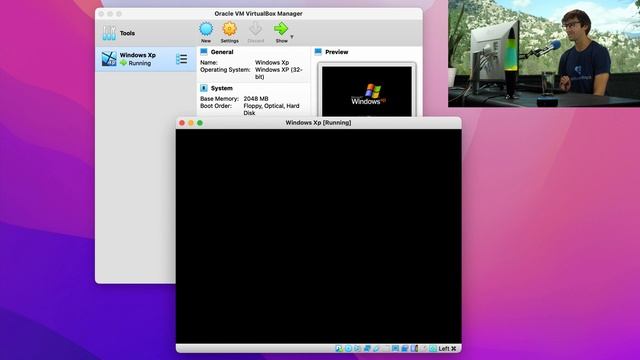Click the green Show arrow button
This screenshot has height=360, width=640.
coord(281,32)
